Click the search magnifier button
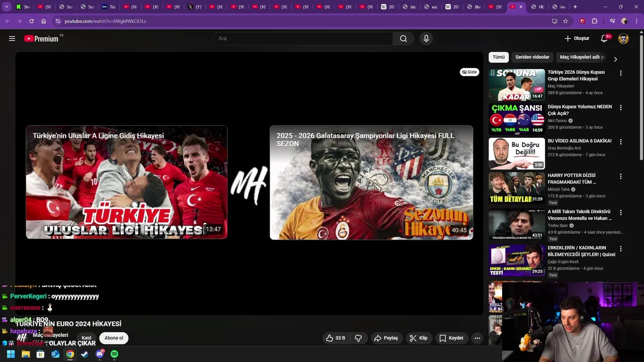Screen dimensions: 644x362 [404, 39]
